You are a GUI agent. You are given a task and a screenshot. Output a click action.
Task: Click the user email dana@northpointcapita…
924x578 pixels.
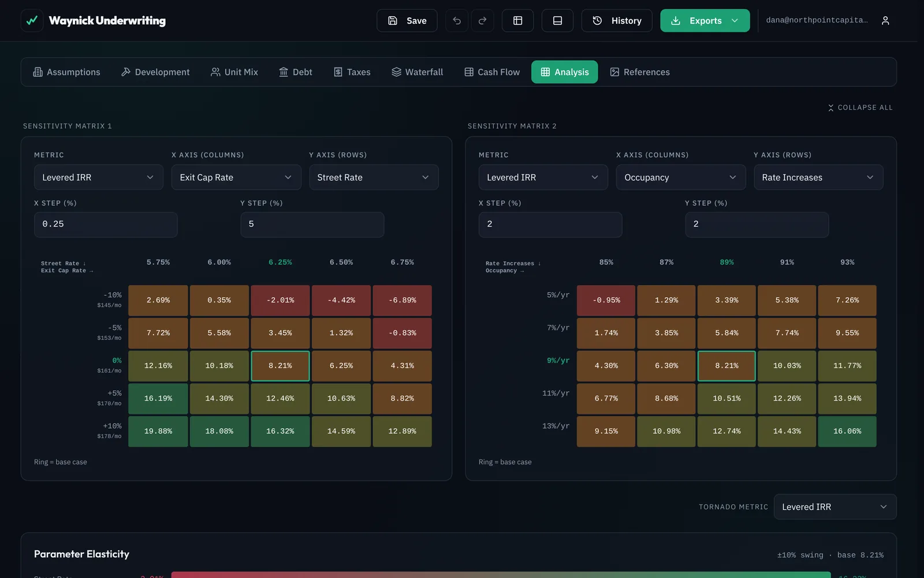pos(817,20)
